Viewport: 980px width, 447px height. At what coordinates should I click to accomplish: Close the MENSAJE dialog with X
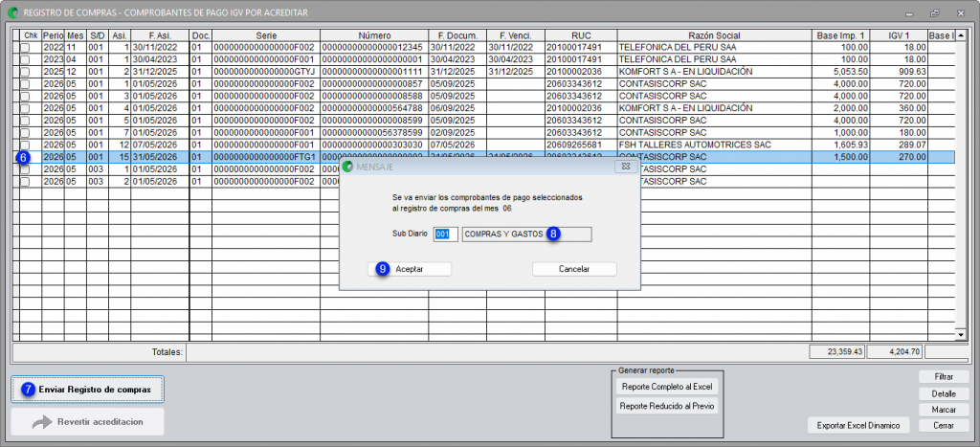click(626, 167)
